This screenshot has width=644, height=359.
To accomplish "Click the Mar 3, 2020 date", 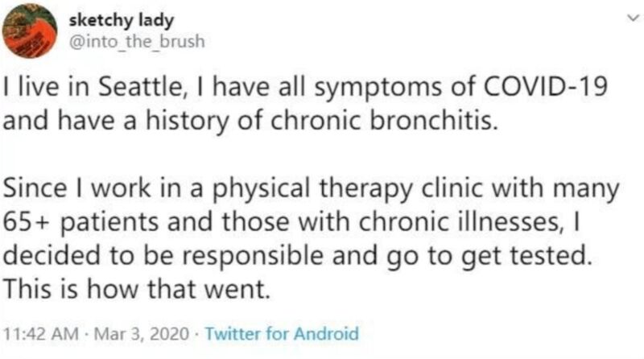I will 142,333.
